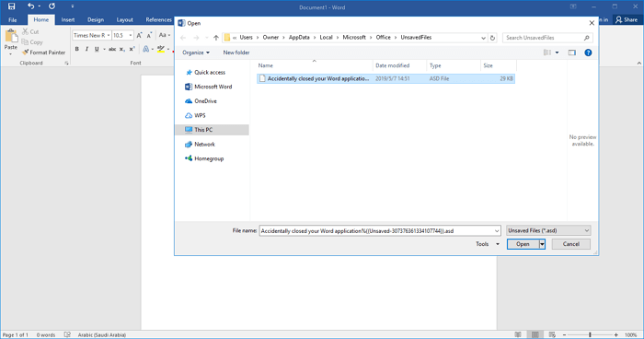The image size is (644, 339).
Task: Click the New folder button
Action: tap(236, 53)
